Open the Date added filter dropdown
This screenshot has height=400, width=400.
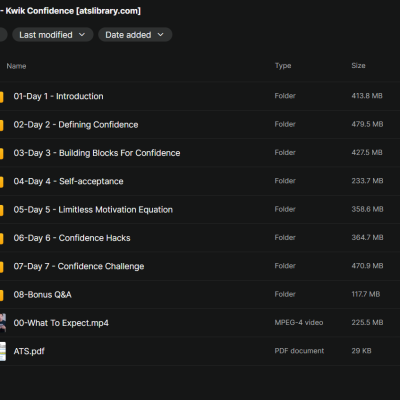135,35
